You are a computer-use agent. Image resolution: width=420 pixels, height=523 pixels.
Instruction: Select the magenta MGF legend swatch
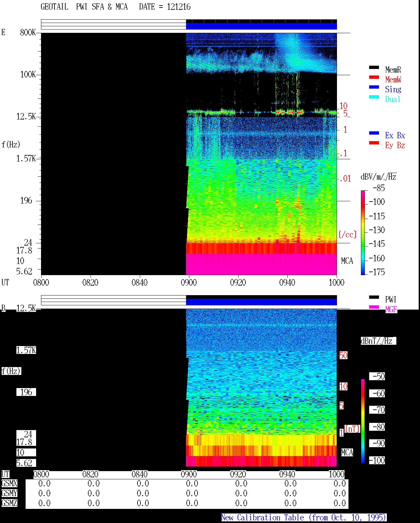374,307
